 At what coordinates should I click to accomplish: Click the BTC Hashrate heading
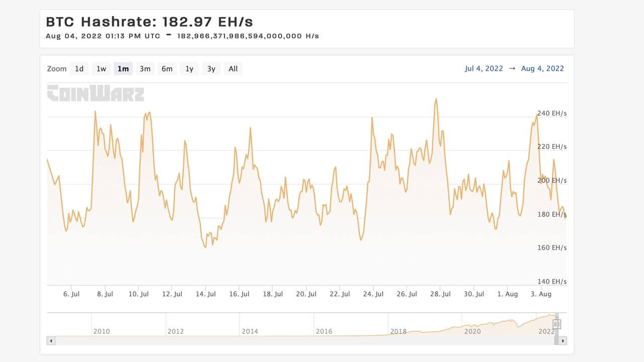tap(149, 22)
